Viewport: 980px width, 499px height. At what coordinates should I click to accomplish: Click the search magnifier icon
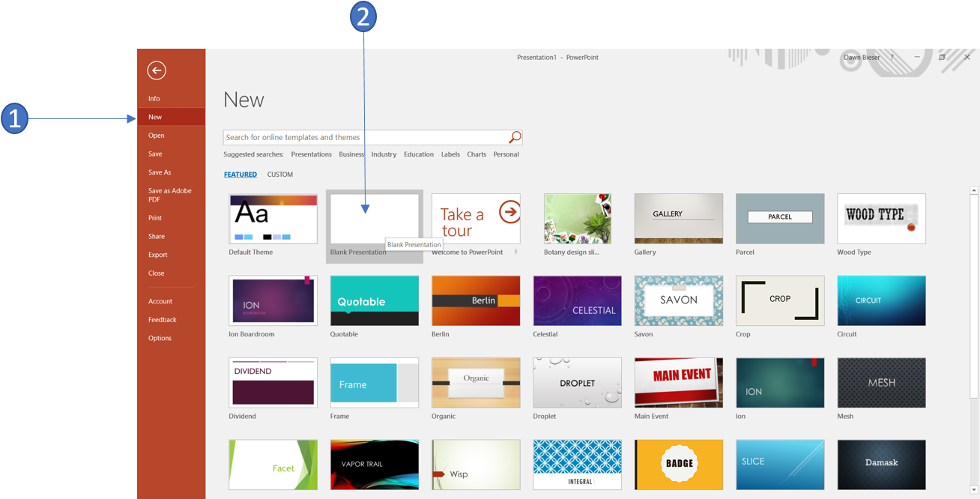tap(515, 137)
